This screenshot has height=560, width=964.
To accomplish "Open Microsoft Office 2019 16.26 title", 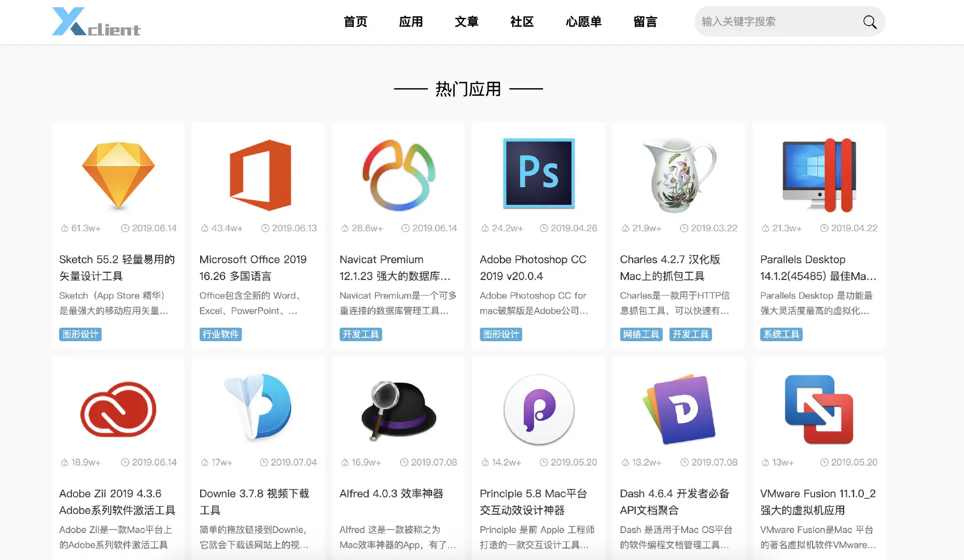I will click(253, 268).
